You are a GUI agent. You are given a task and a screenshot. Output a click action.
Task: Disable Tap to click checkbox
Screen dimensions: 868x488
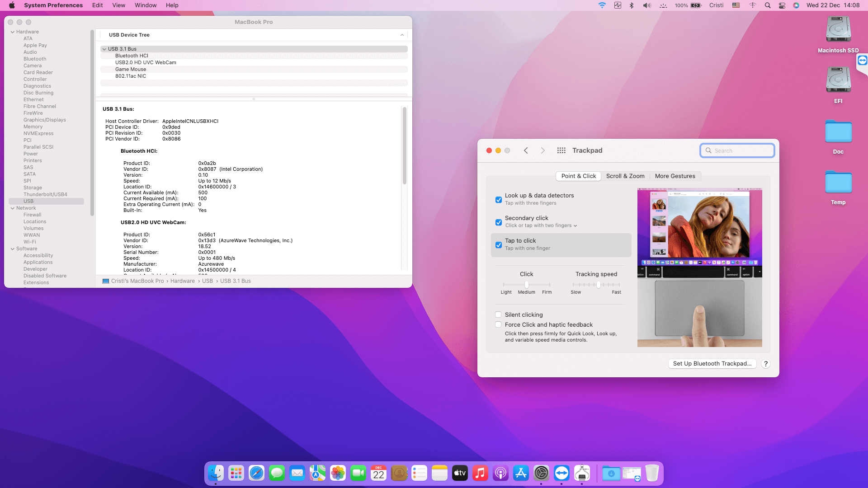[498, 245]
